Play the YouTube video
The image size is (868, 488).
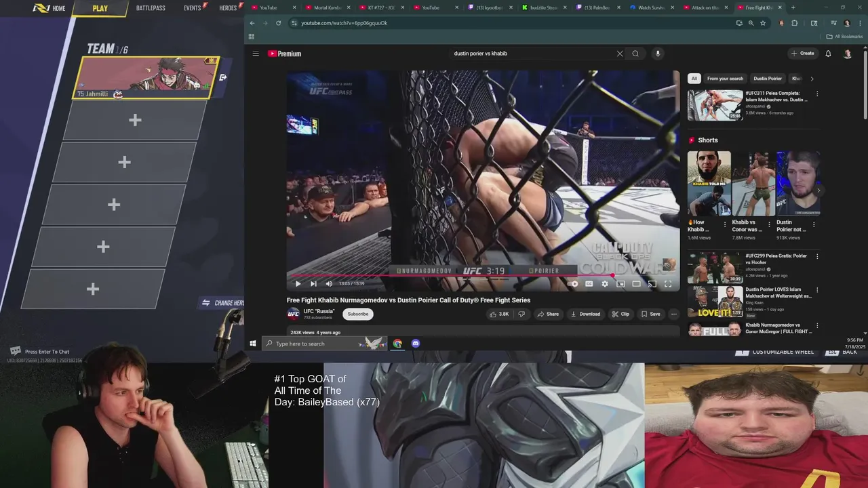(298, 284)
